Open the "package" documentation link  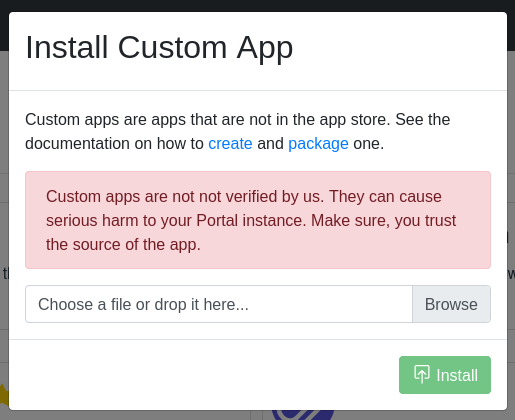[x=318, y=144]
